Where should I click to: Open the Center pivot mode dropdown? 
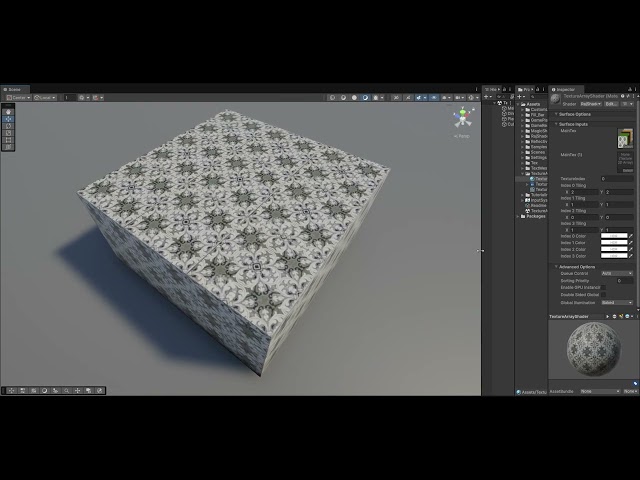click(18, 98)
